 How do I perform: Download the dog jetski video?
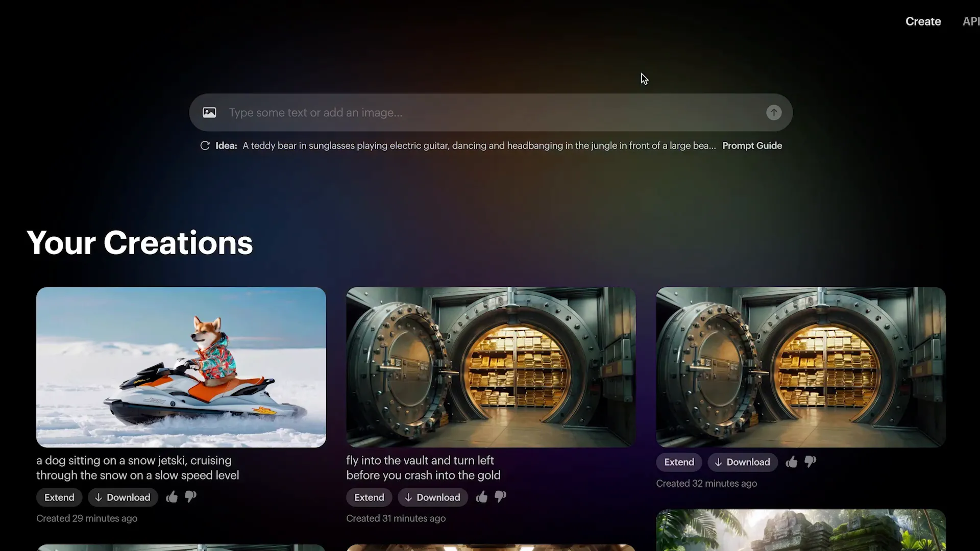point(122,497)
